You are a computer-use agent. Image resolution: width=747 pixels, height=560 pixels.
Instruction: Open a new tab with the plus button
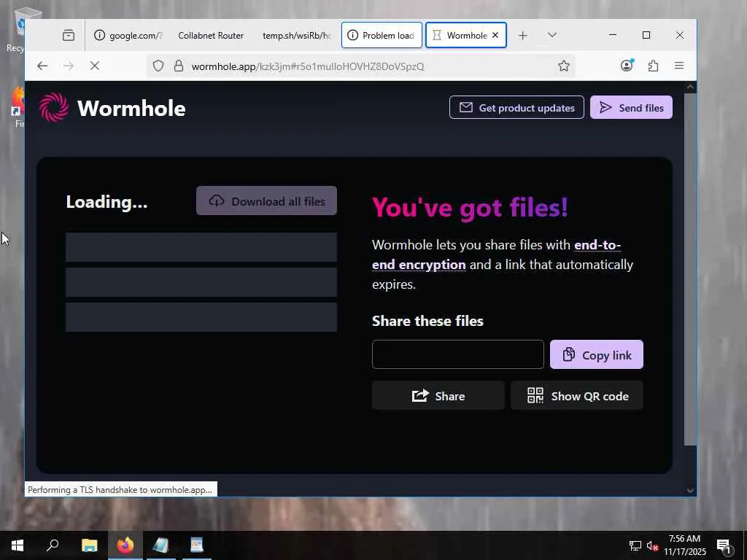point(522,35)
